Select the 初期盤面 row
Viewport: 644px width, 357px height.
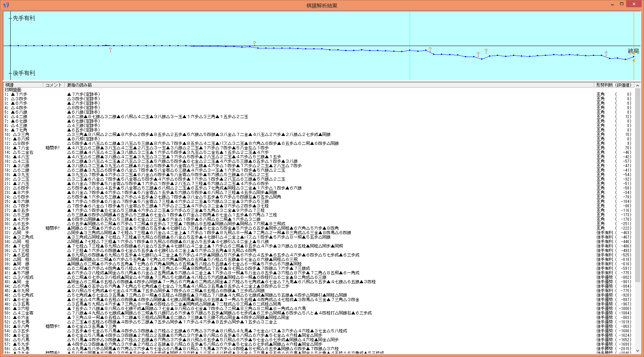tap(13, 90)
